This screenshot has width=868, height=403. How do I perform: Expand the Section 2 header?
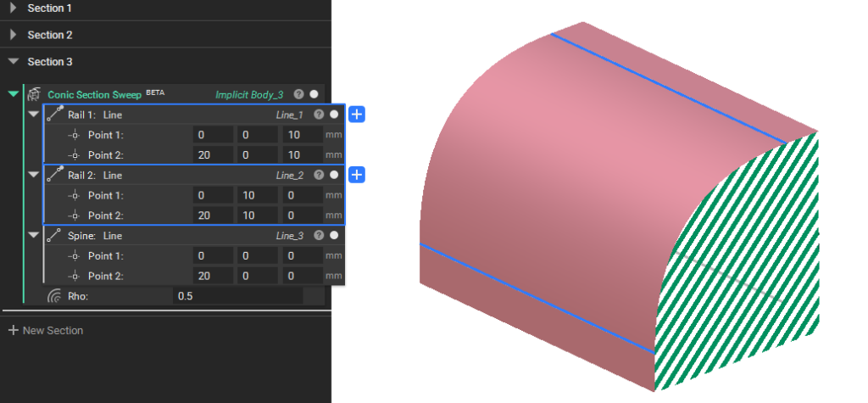point(14,35)
